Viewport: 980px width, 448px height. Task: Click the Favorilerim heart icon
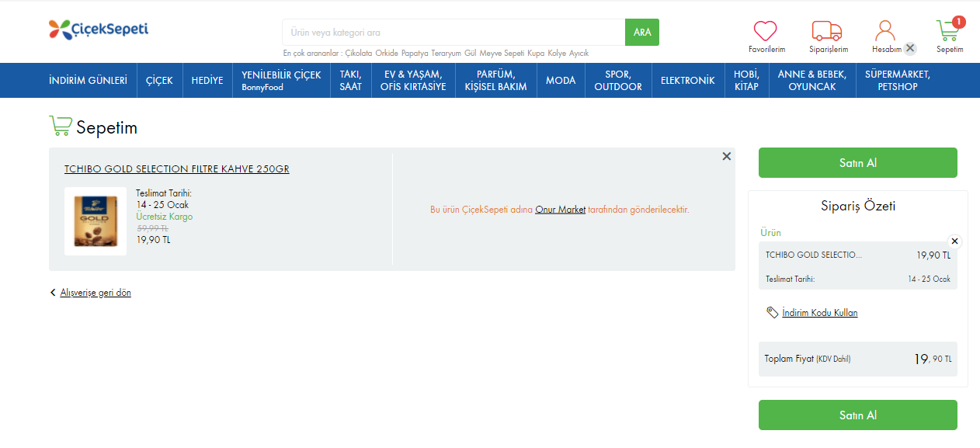[x=766, y=31]
